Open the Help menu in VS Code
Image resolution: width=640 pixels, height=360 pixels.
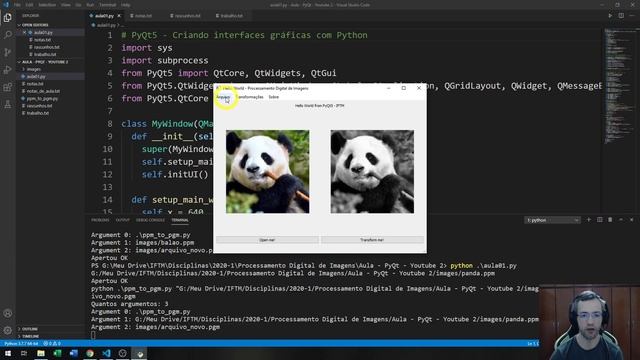click(x=125, y=5)
